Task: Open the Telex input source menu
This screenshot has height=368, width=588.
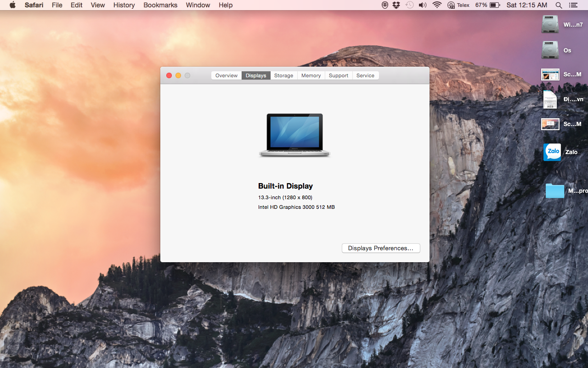Action: pyautogui.click(x=458, y=5)
